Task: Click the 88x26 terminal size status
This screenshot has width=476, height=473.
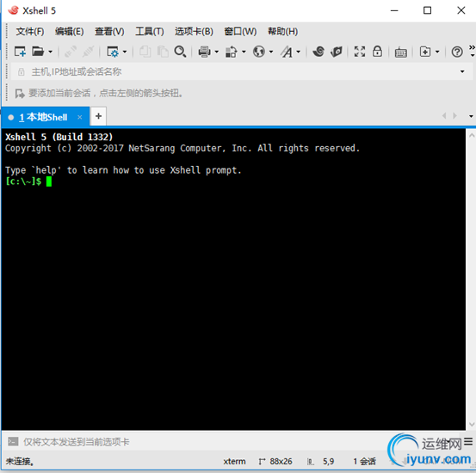Action: 281,462
